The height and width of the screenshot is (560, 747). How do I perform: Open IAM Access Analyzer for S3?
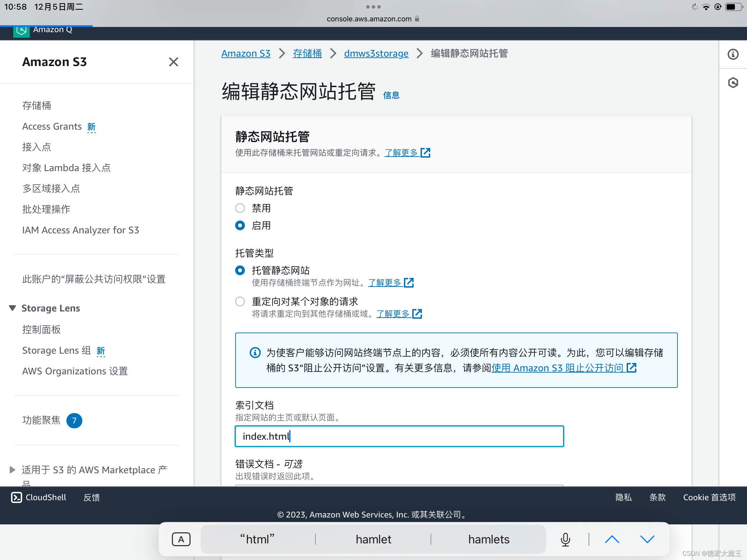[81, 230]
